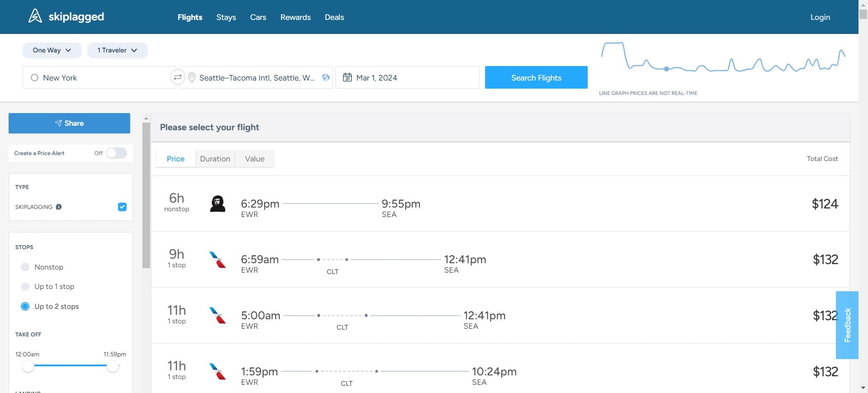This screenshot has width=868, height=393.
Task: Swap origin and destination with arrows icon
Action: coord(178,77)
